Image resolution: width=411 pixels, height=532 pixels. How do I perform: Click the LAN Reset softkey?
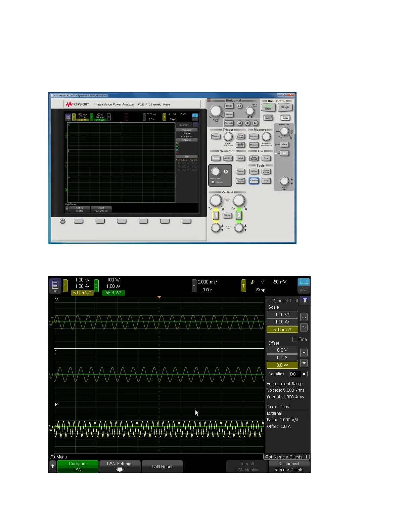pyautogui.click(x=162, y=467)
